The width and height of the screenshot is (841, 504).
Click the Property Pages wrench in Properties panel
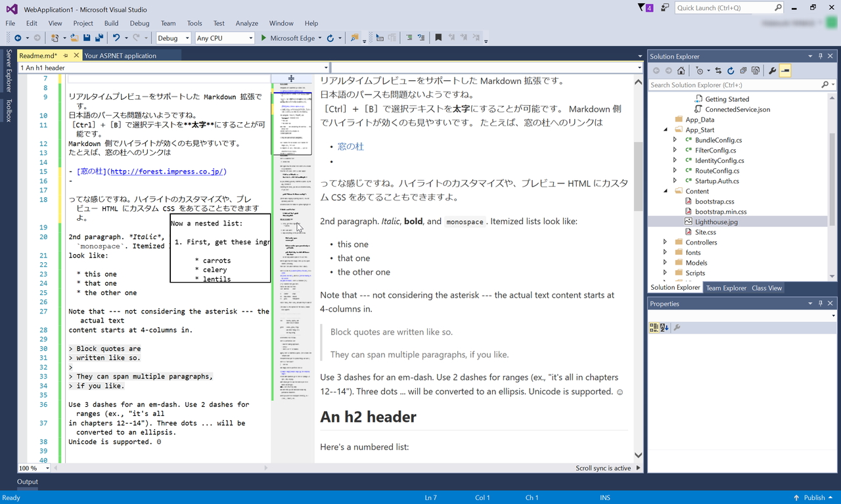pos(677,327)
